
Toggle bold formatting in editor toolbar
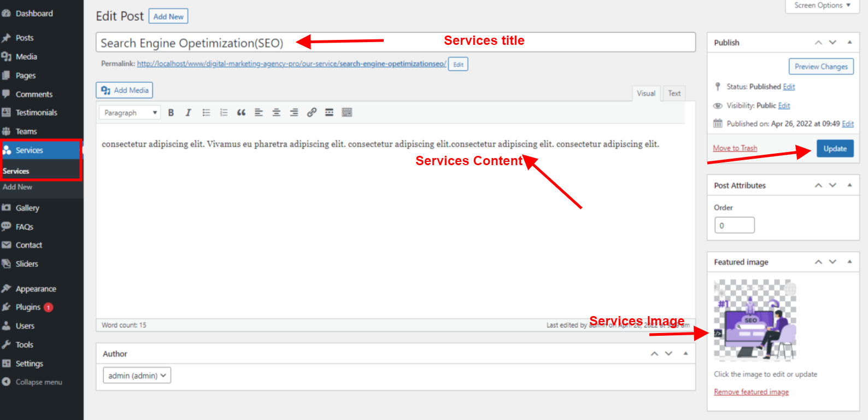[x=171, y=113]
